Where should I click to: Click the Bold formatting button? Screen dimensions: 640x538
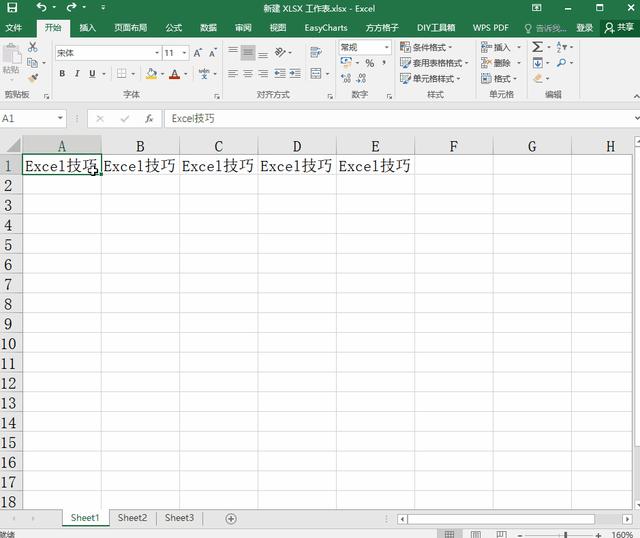tap(62, 74)
